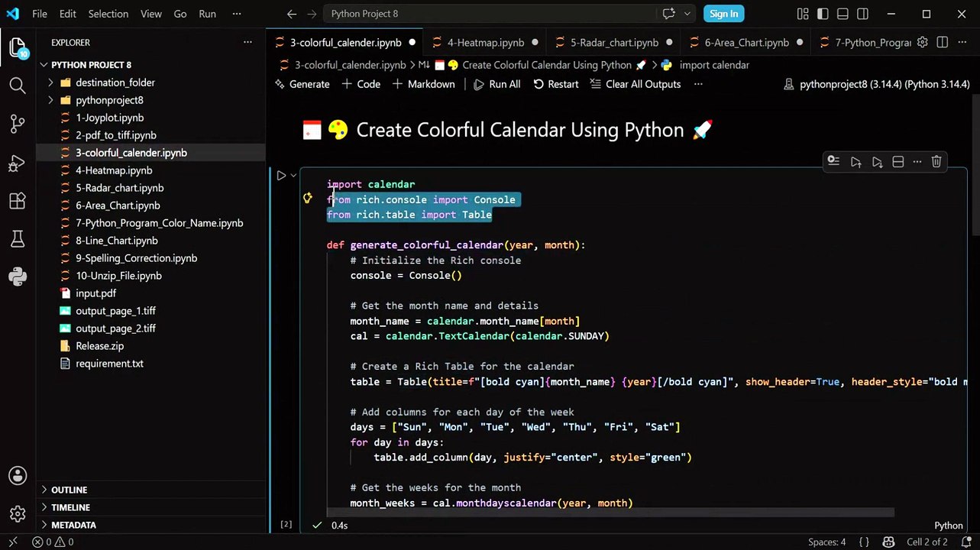Open notebook editor settings gear

pos(923,42)
